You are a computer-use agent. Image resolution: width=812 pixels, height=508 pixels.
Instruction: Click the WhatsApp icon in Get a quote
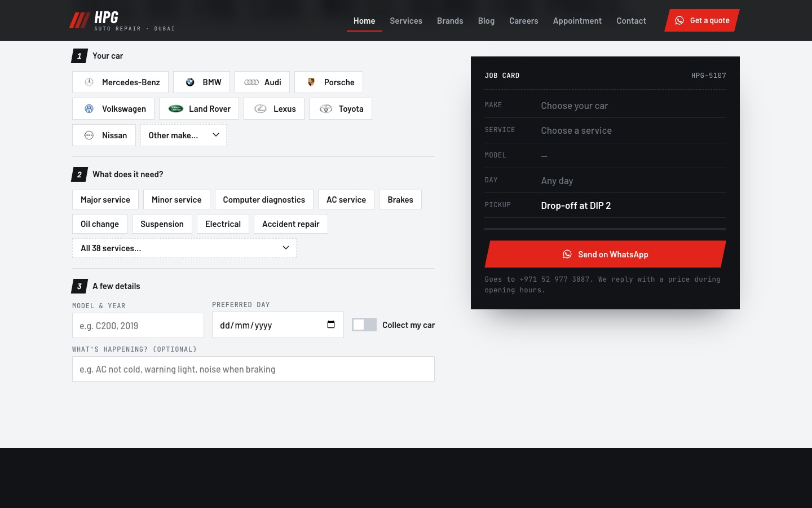coord(679,20)
